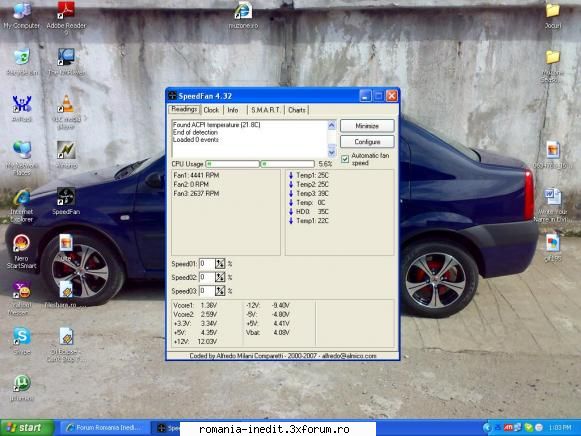Image resolution: width=581 pixels, height=436 pixels.
Task: Launch SpeedFan desktop shortcut
Action: [66, 201]
